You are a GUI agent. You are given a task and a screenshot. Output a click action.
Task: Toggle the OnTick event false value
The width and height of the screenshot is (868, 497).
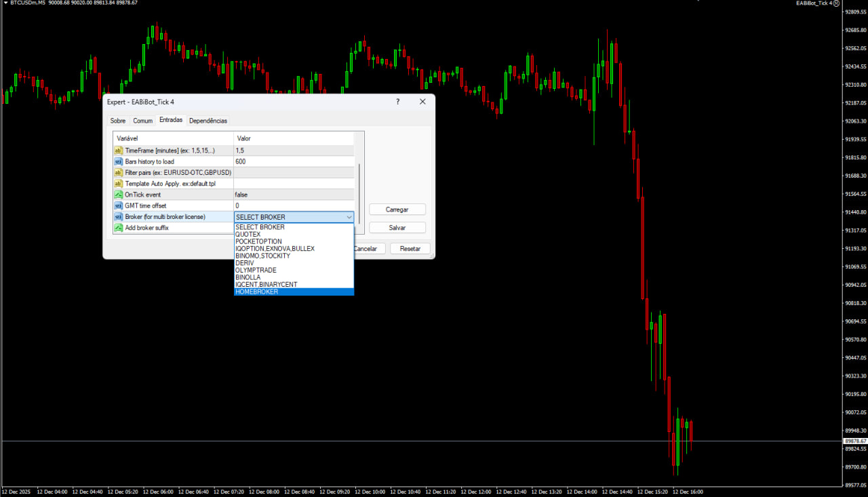coord(293,195)
